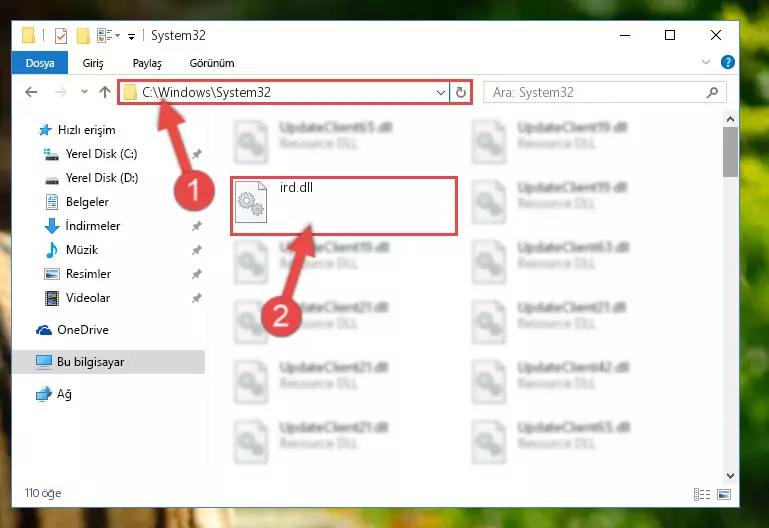Open Customize Quick Access Toolbar dropdown

pos(131,36)
